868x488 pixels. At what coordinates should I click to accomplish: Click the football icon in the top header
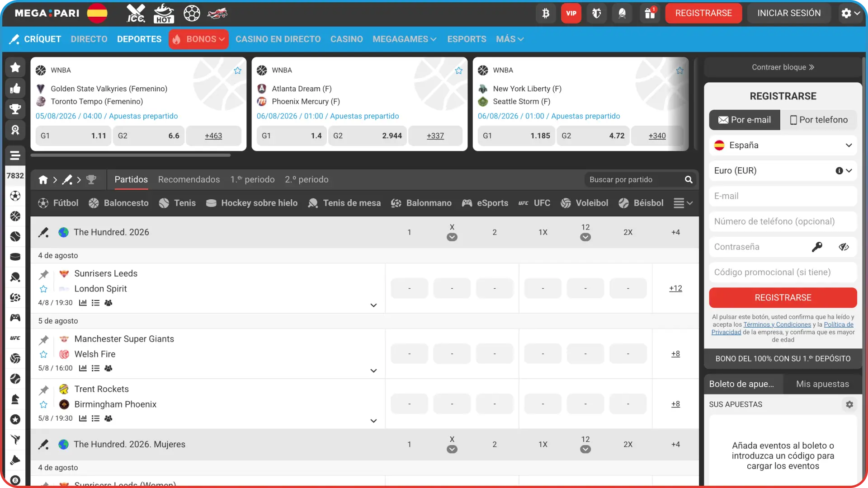pos(192,13)
